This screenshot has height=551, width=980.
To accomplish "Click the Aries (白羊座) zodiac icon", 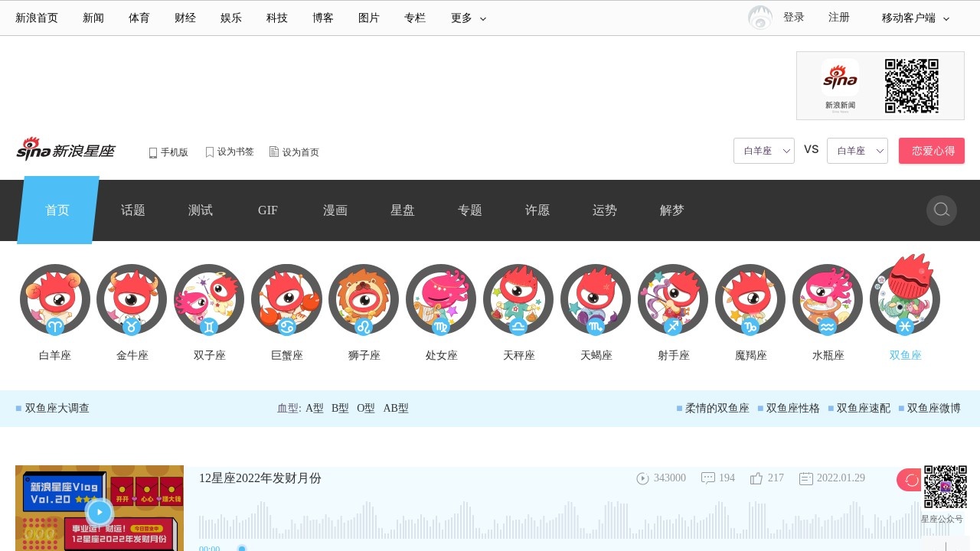I will [x=55, y=299].
